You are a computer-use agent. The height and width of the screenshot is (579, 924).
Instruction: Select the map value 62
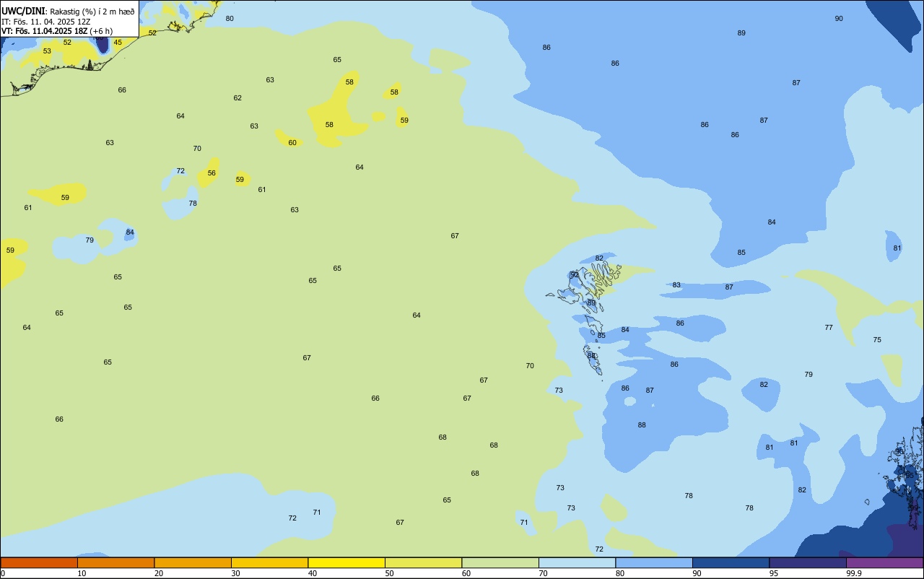[237, 98]
